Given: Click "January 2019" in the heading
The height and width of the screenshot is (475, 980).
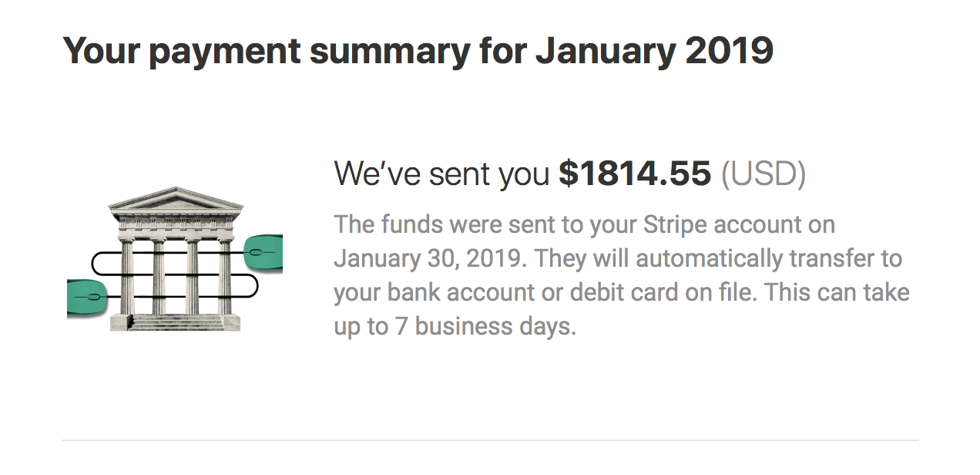Looking at the screenshot, I should point(654,51).
